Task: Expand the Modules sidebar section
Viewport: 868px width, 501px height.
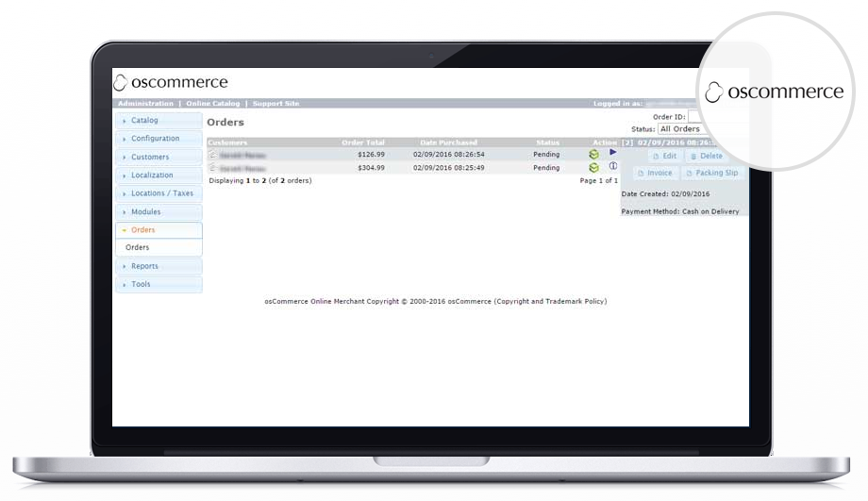Action: tap(159, 211)
